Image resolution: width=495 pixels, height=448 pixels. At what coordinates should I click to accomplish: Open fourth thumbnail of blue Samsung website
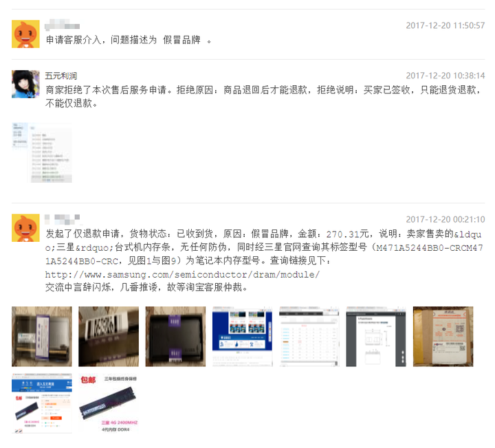243,336
